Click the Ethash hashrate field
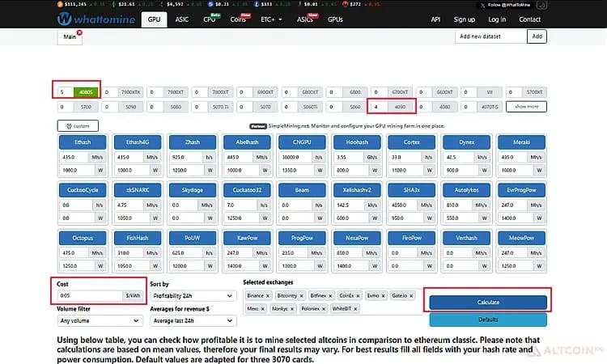The height and width of the screenshot is (364, 607). tap(74, 158)
